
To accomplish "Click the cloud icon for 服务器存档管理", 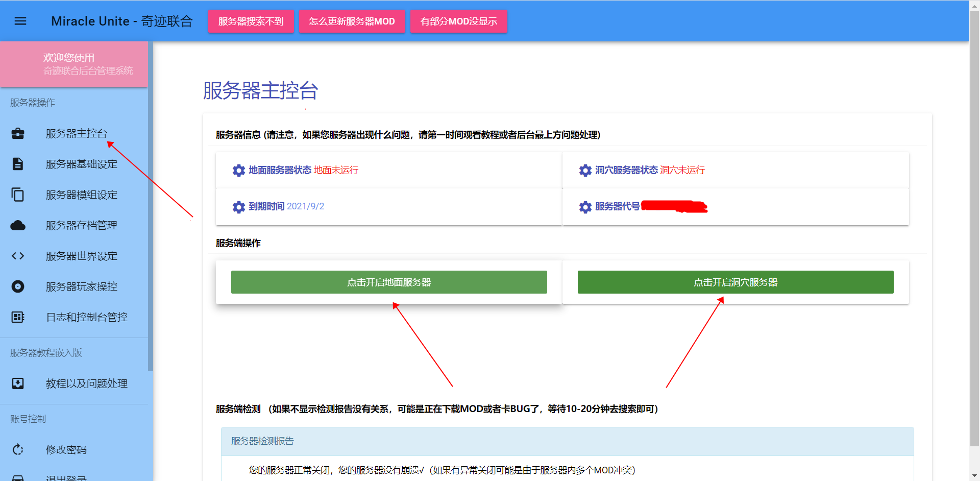I will [x=18, y=225].
